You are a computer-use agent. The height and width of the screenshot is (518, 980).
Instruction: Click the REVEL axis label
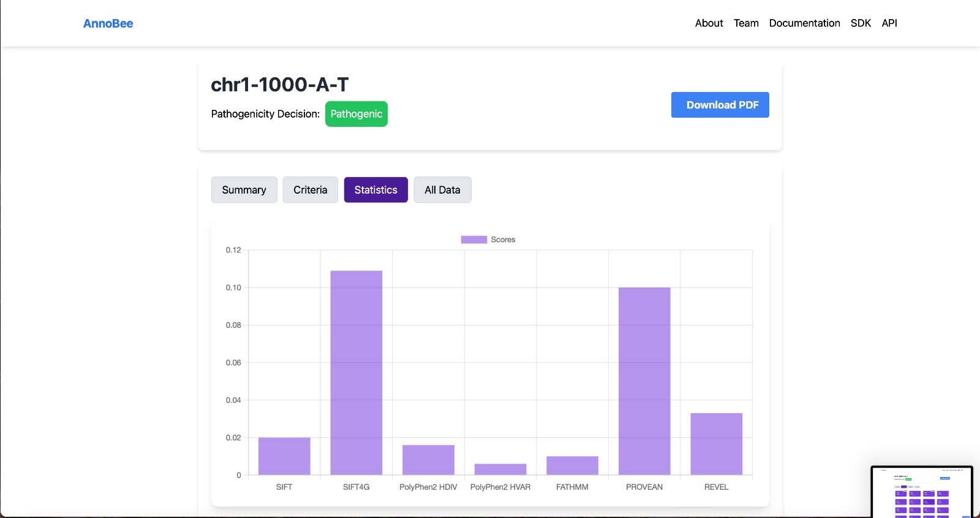[717, 487]
